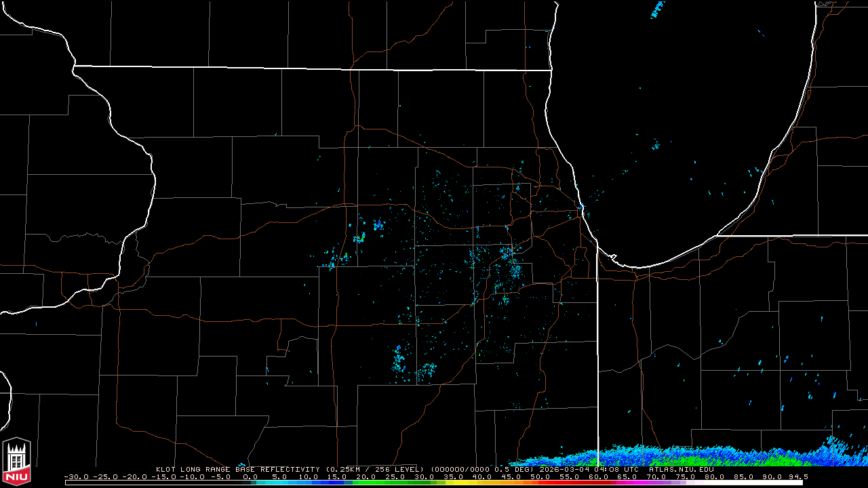The image size is (868, 488).
Task: Click the 'ATLAS.NIU.EDU' site text
Action: click(682, 469)
